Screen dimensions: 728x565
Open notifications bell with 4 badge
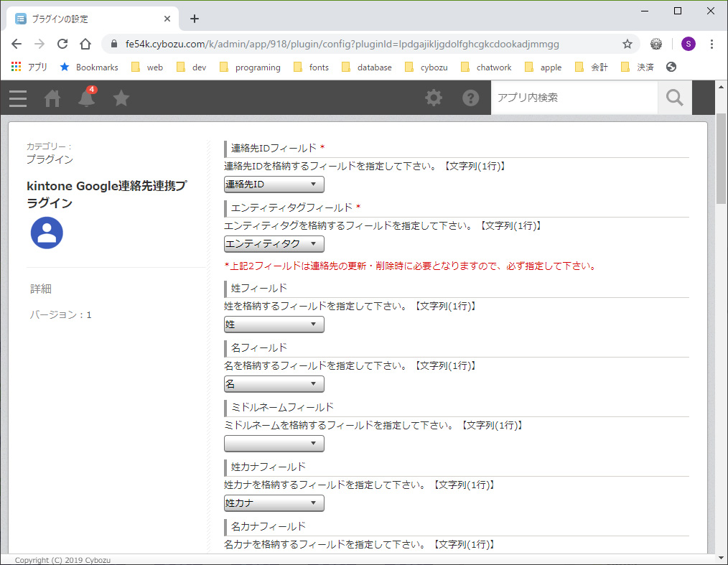point(87,97)
